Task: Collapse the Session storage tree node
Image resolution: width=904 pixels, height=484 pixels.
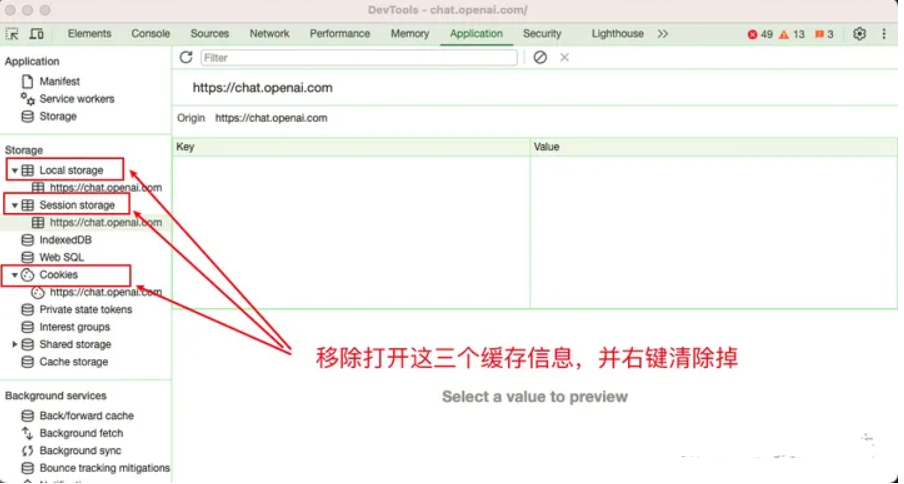Action: 14,205
